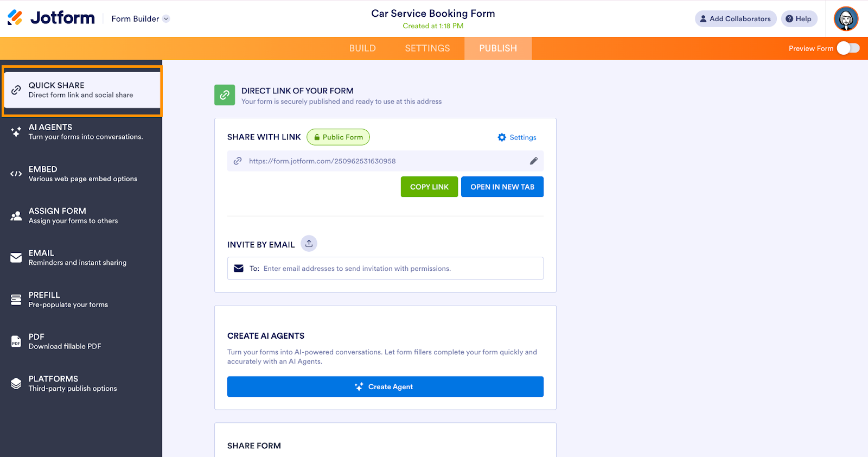Open share link Settings
This screenshot has height=457, width=868.
[x=517, y=137]
